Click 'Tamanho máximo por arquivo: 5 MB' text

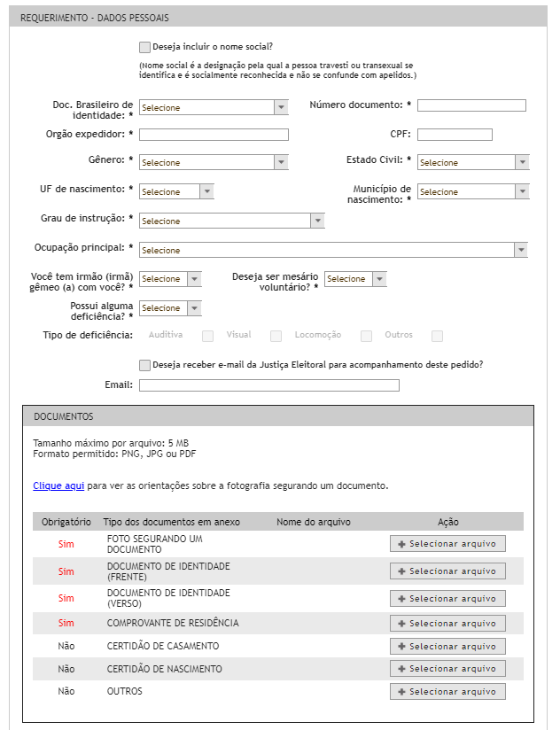coord(111,443)
